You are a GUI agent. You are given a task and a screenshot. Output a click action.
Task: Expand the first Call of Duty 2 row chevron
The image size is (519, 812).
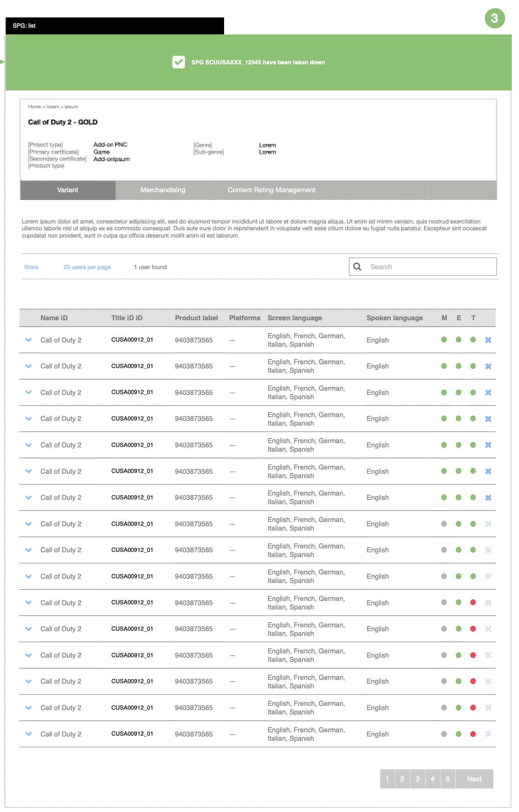point(29,340)
